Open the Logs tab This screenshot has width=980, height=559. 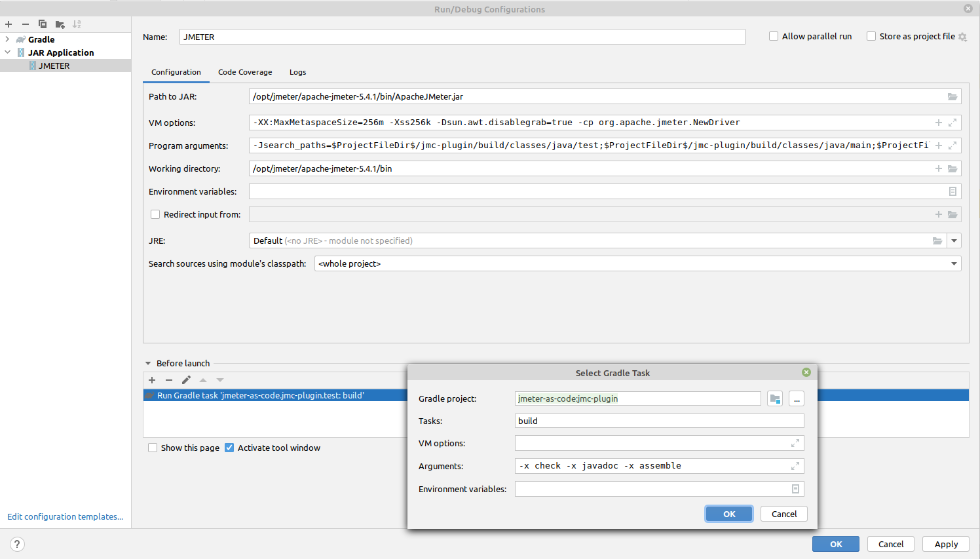(297, 72)
